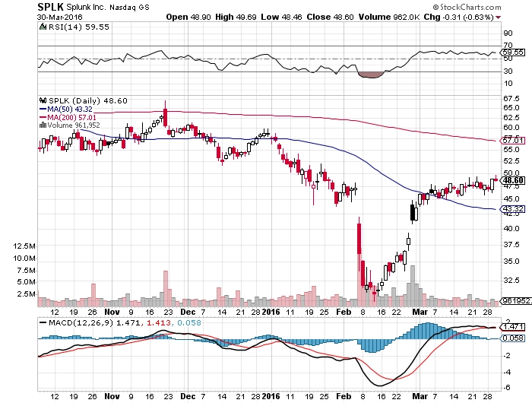Click the -6 MACD axis label

click(507, 388)
